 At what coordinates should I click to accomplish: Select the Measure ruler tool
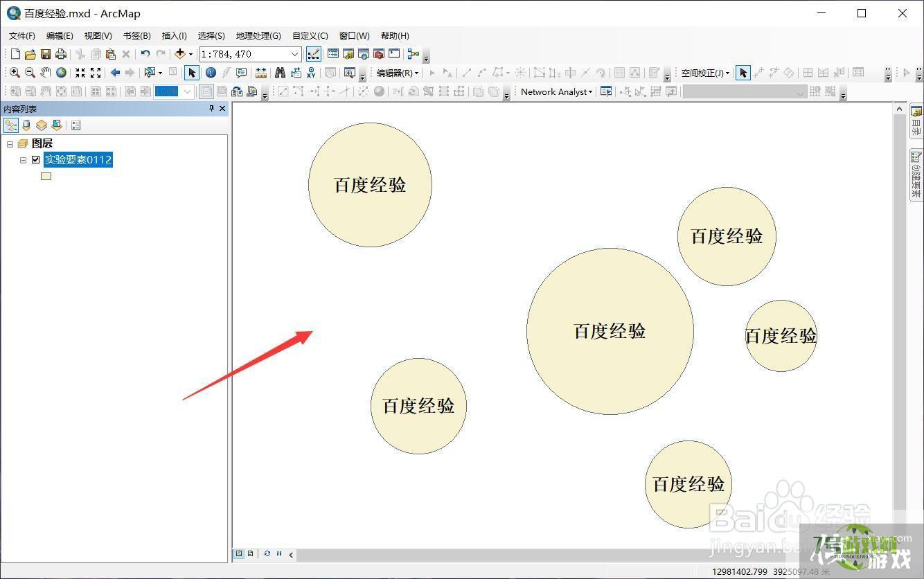tap(261, 73)
